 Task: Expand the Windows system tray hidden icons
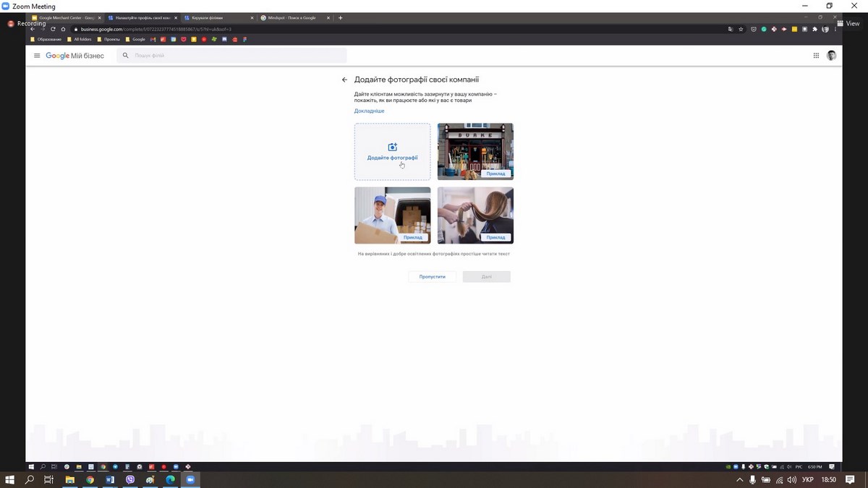(739, 480)
